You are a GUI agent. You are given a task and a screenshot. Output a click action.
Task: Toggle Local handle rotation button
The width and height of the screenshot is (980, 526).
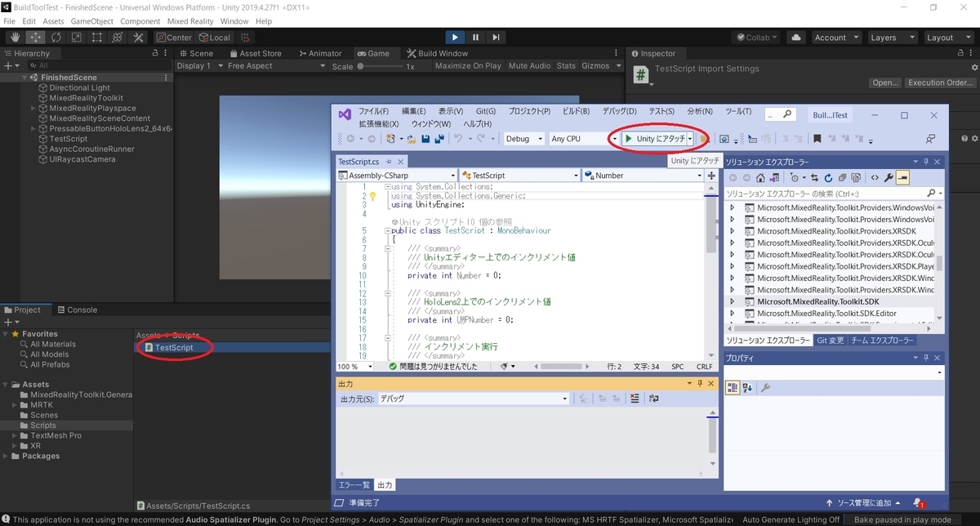(x=215, y=38)
